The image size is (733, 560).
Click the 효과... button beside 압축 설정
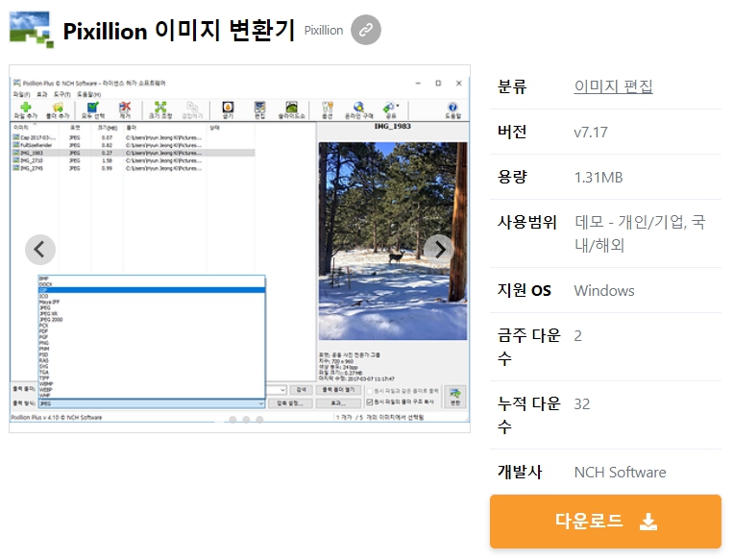[x=338, y=402]
